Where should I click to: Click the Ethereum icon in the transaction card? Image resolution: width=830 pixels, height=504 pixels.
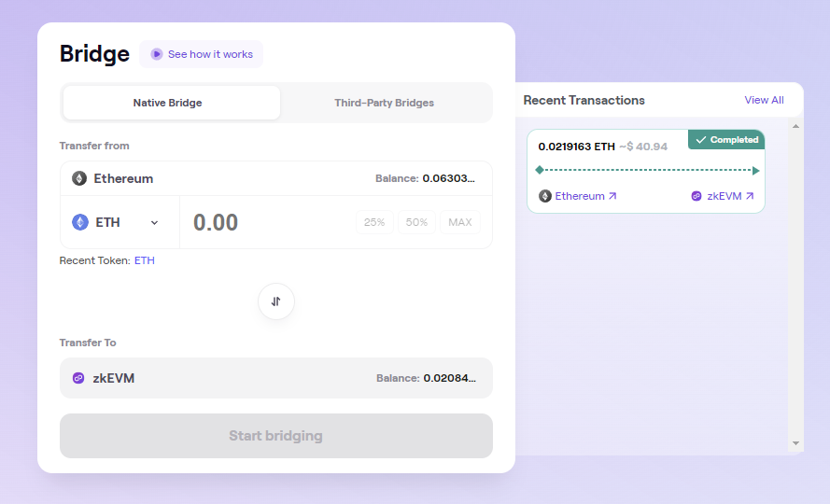point(544,196)
